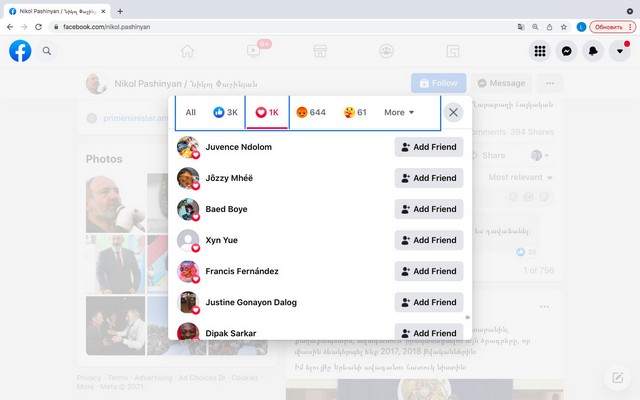Click the browser forward arrow

[24, 27]
